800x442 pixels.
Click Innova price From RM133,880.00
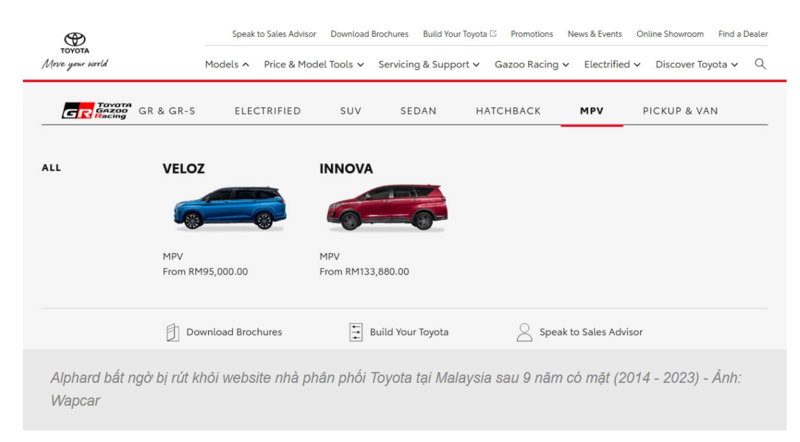tap(364, 272)
